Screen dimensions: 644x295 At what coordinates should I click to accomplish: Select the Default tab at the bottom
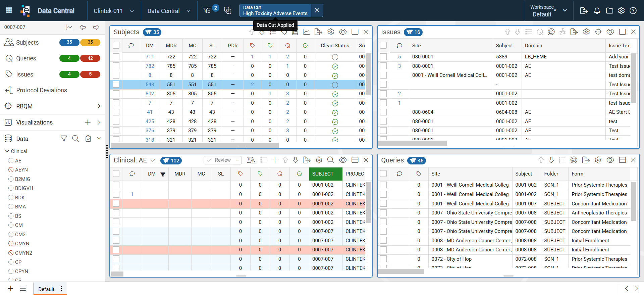tap(46, 289)
